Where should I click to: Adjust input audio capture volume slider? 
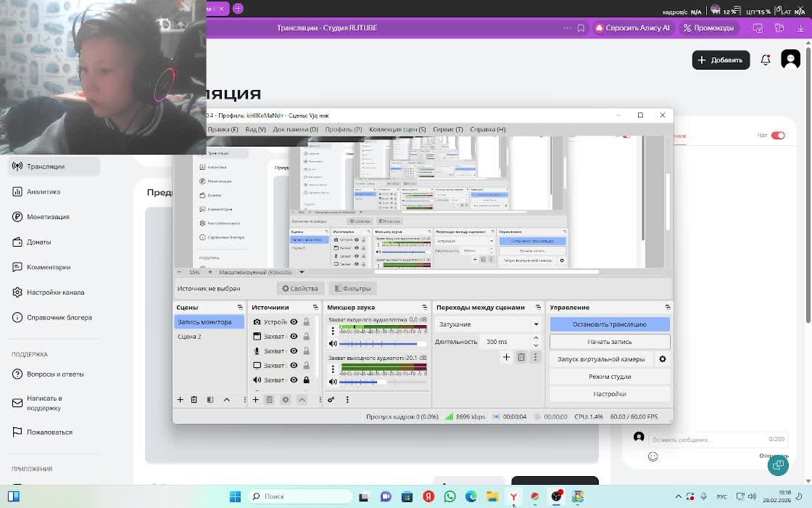(x=384, y=343)
